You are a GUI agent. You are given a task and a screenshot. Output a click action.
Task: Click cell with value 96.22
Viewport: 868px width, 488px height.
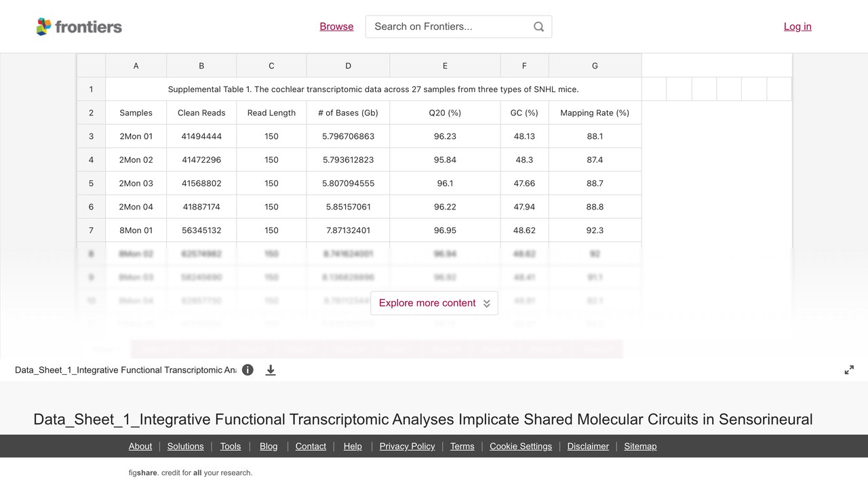click(x=445, y=207)
